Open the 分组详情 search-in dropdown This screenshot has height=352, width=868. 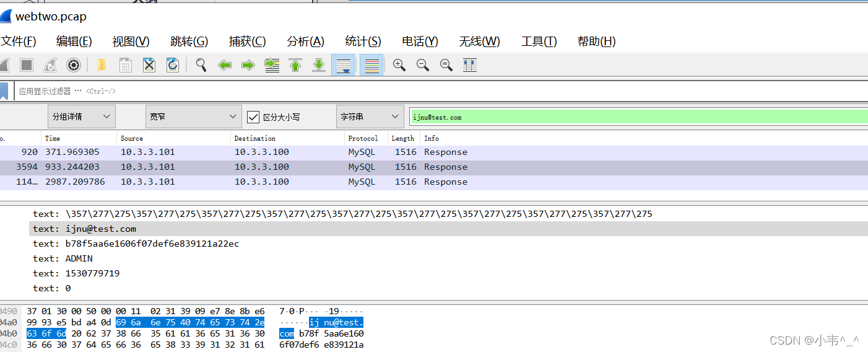(x=82, y=117)
